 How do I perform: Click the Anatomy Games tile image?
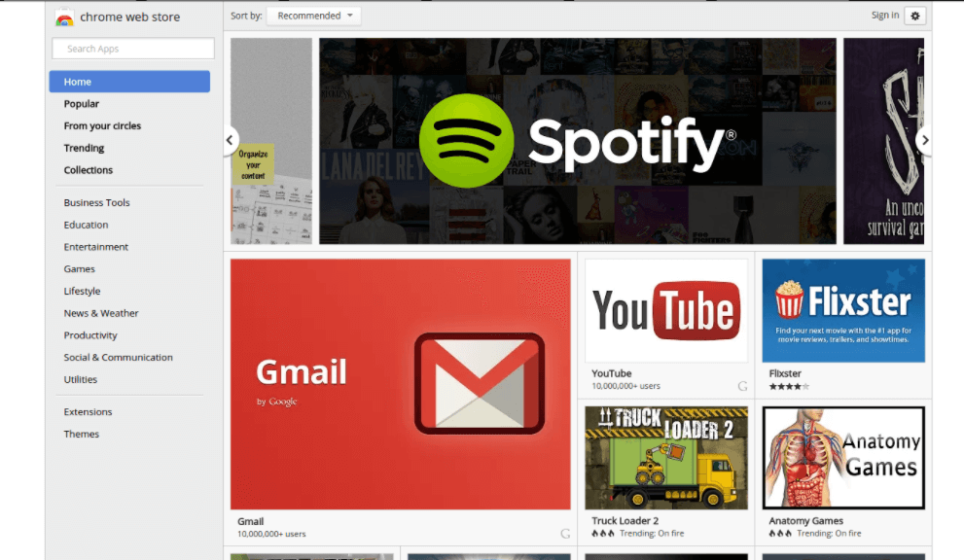(843, 458)
